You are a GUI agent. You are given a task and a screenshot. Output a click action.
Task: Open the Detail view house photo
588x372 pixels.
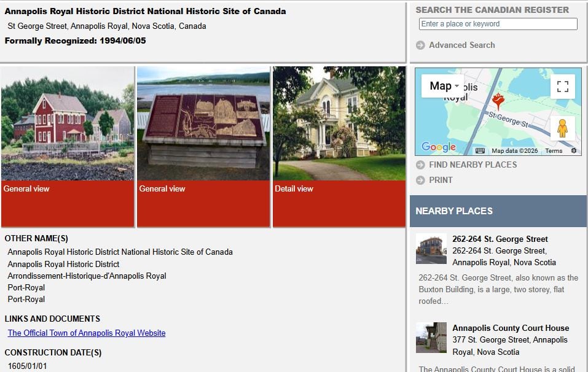339,123
